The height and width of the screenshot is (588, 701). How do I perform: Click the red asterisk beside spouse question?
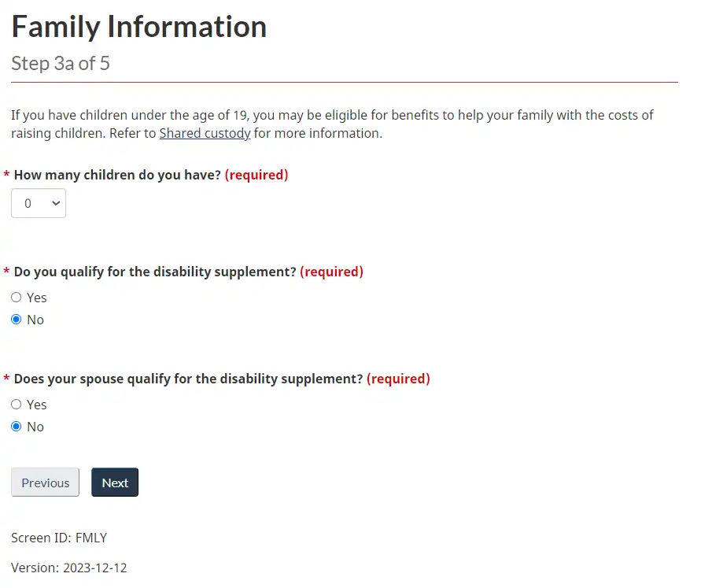pos(7,379)
